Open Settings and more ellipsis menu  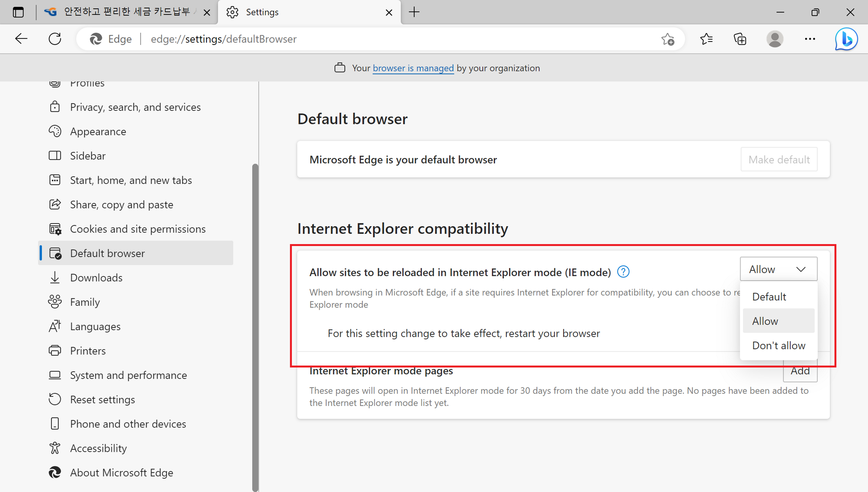[x=810, y=39]
